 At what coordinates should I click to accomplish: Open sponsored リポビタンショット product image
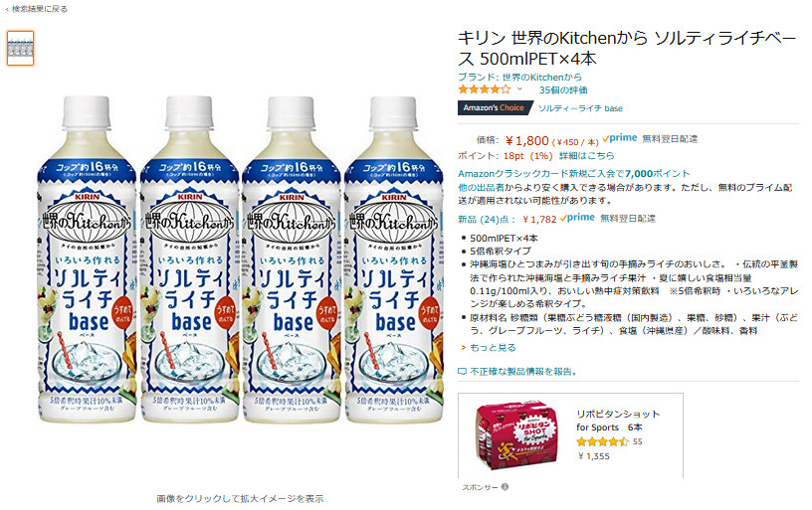[x=516, y=435]
